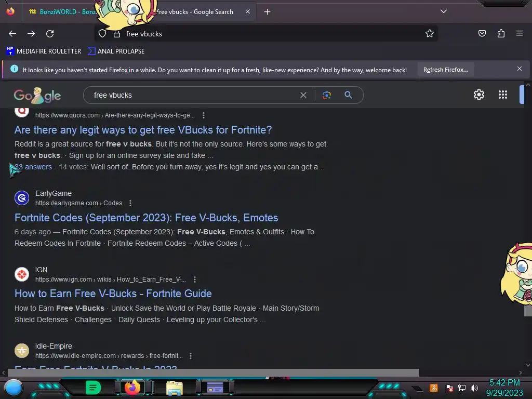Viewport: 532px width, 399px height.
Task: Expand the list all tabs chevron
Action: click(x=444, y=11)
